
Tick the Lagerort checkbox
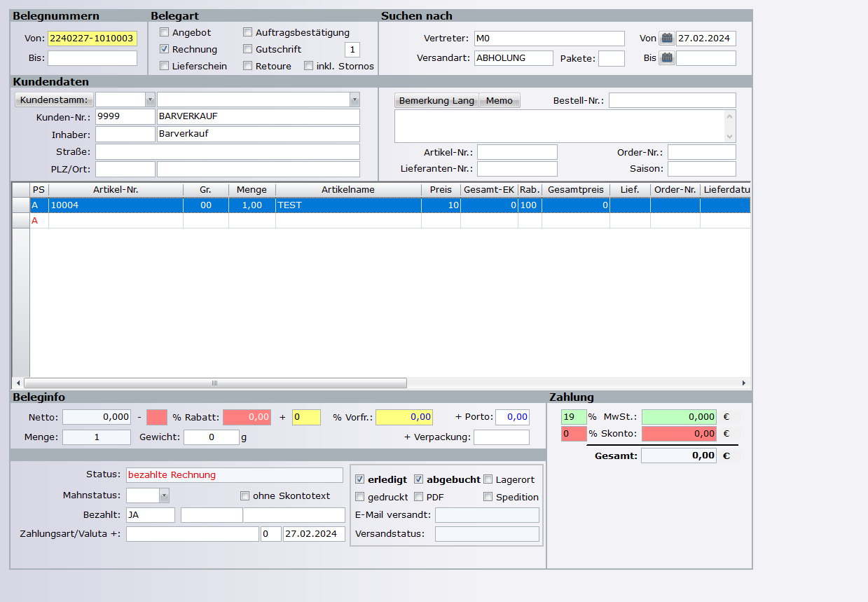488,479
